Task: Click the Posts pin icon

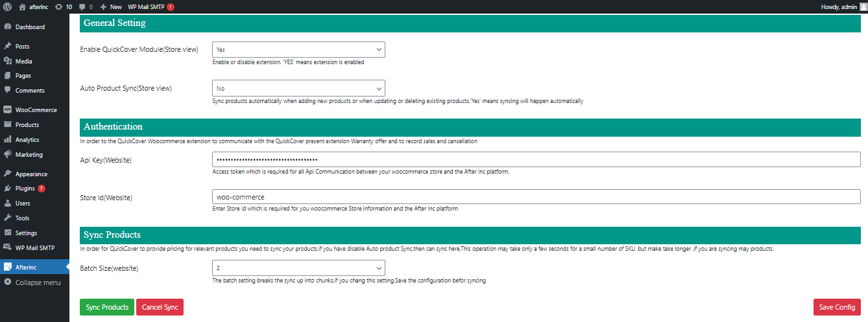Action: (8, 47)
